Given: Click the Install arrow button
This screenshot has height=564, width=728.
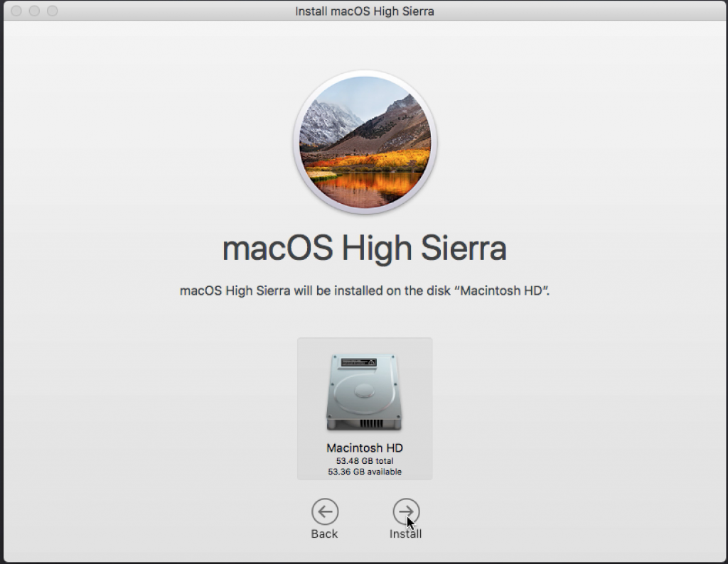Looking at the screenshot, I should (406, 511).
